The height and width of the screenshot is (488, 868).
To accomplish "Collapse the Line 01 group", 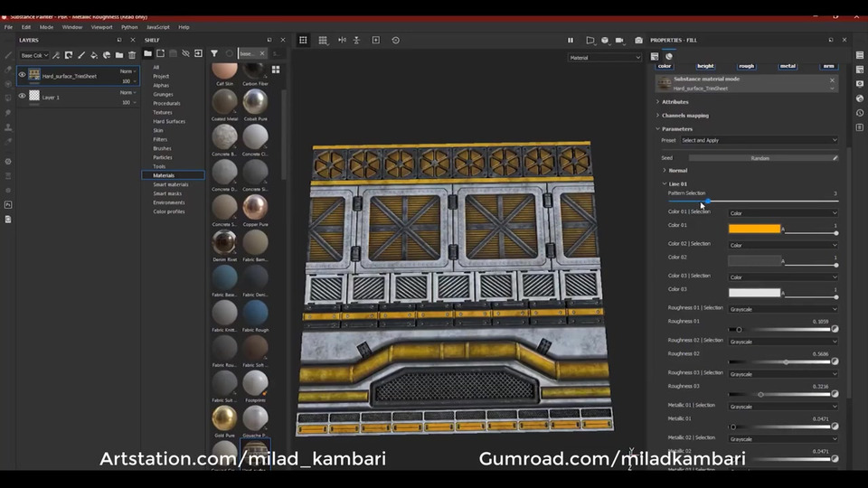I will pyautogui.click(x=677, y=183).
